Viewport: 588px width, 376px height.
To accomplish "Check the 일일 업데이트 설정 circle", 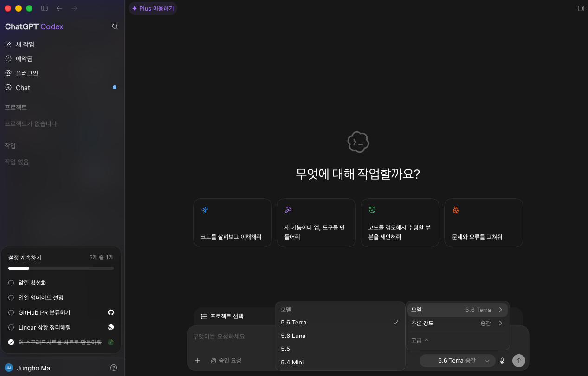I will pos(11,298).
